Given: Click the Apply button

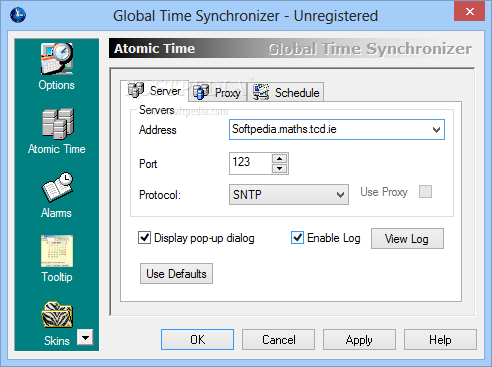Looking at the screenshot, I should (359, 340).
